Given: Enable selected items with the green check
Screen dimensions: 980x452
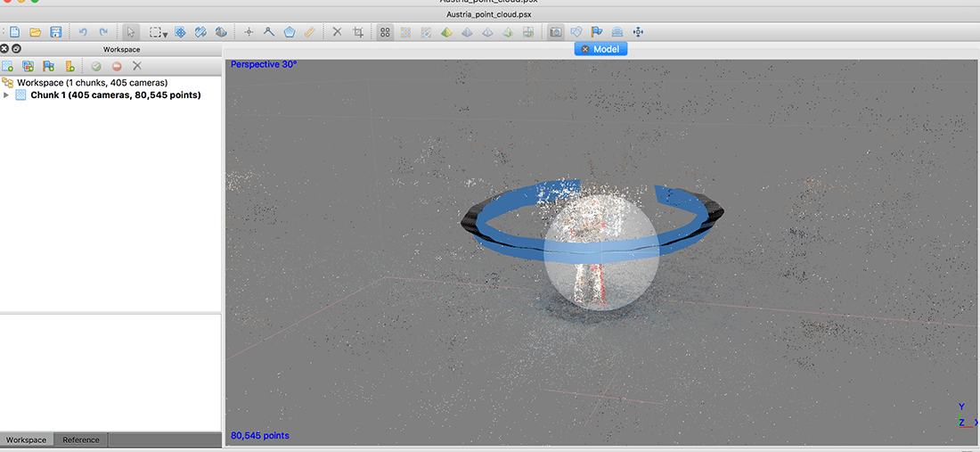Looking at the screenshot, I should coord(96,66).
